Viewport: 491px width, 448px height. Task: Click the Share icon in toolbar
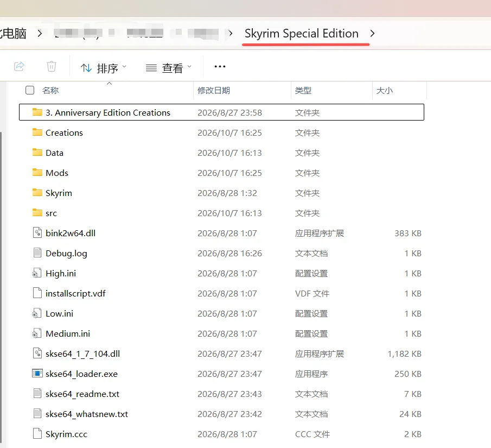tap(19, 66)
